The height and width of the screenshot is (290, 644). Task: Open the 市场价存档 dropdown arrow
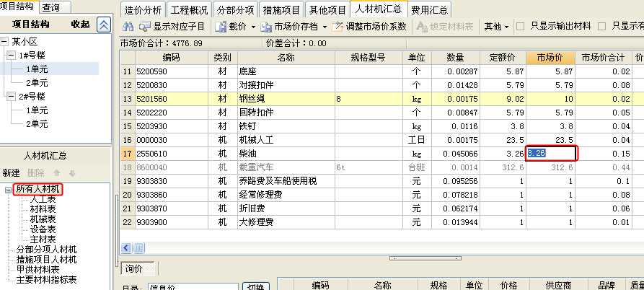325,27
